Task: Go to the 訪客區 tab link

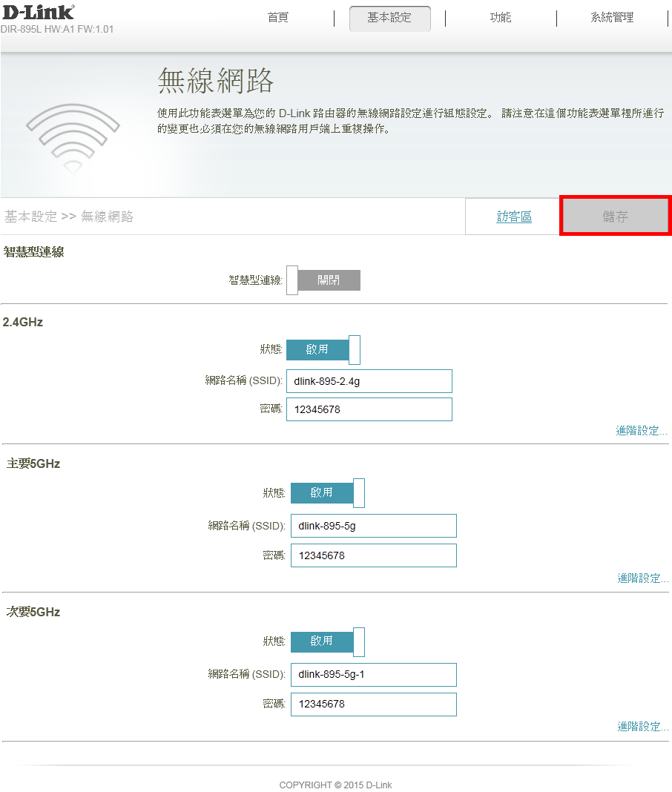Action: coord(514,217)
